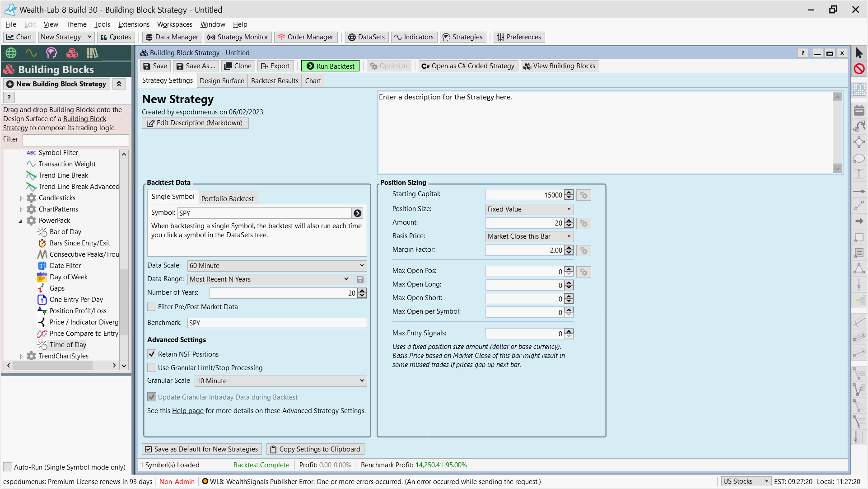Open the Strategy Monitor
868x489 pixels.
click(238, 37)
